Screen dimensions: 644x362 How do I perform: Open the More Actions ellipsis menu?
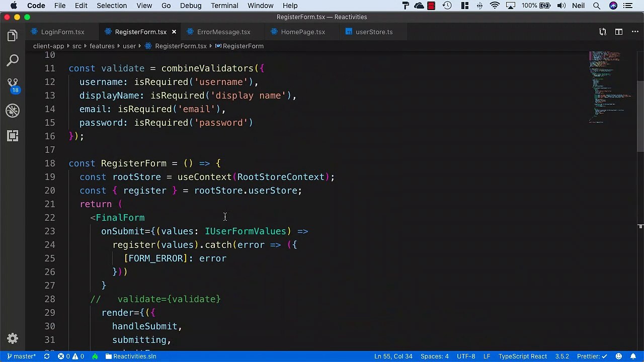pos(634,32)
